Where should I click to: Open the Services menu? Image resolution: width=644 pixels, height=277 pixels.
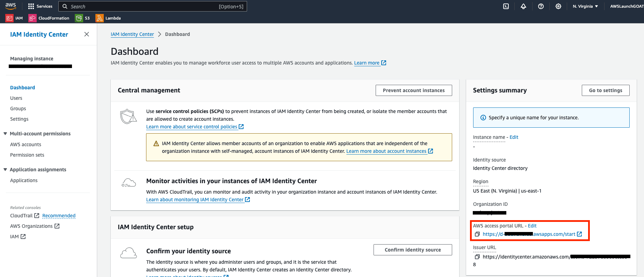tap(40, 6)
